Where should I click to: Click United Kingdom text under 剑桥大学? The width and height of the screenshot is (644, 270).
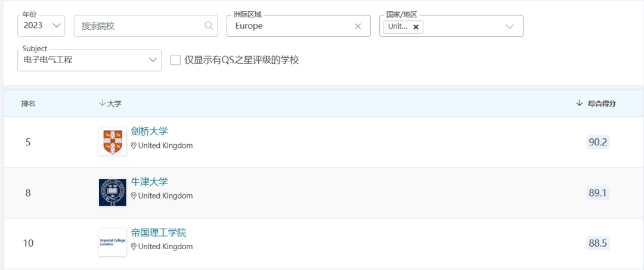(x=165, y=145)
